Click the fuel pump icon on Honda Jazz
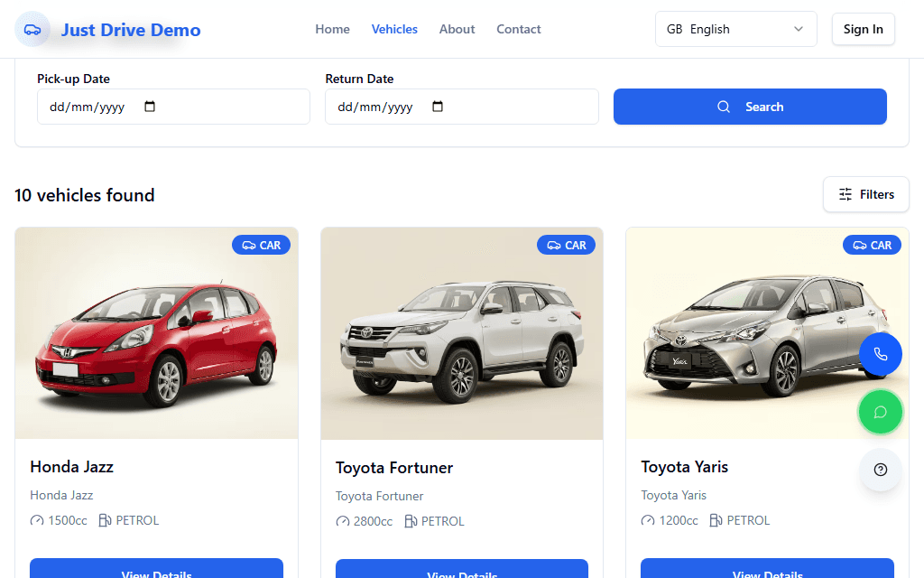 (105, 520)
